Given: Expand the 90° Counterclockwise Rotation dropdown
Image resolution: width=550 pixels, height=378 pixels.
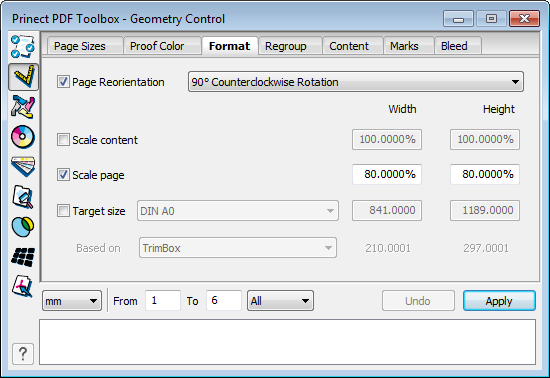Looking at the screenshot, I should pyautogui.click(x=356, y=82).
